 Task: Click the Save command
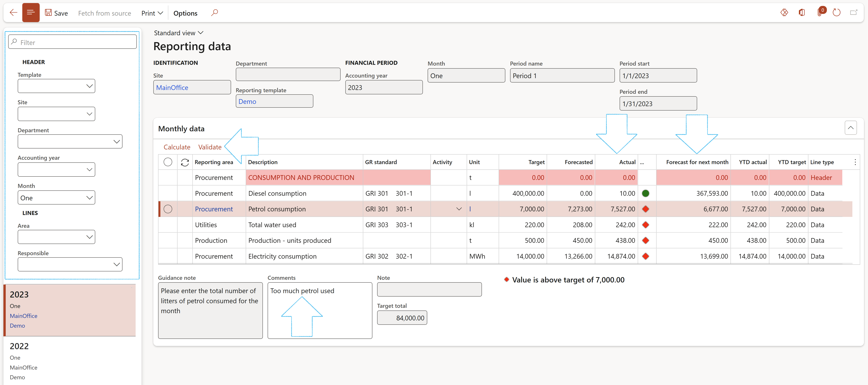(x=57, y=13)
